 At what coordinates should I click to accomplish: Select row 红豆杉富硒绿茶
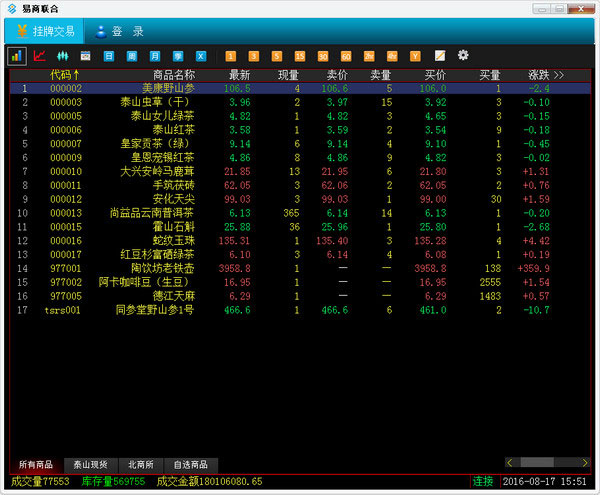[300, 254]
